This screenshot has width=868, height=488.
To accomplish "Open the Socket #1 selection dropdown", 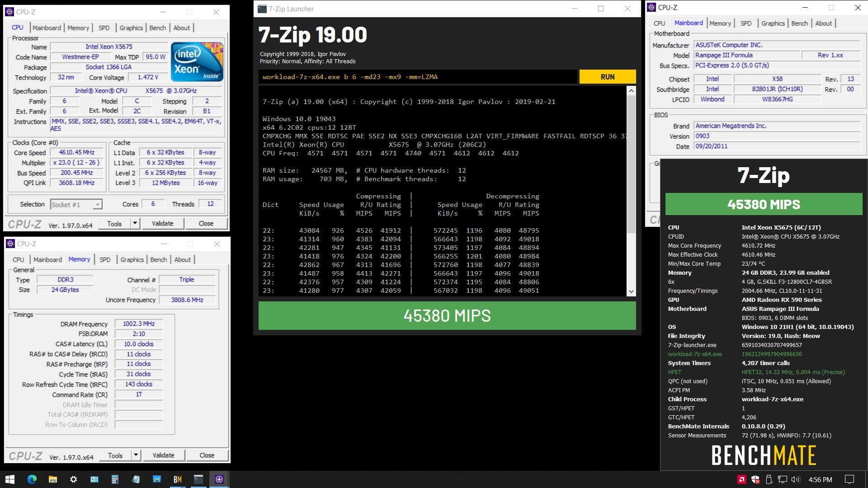I will click(76, 205).
